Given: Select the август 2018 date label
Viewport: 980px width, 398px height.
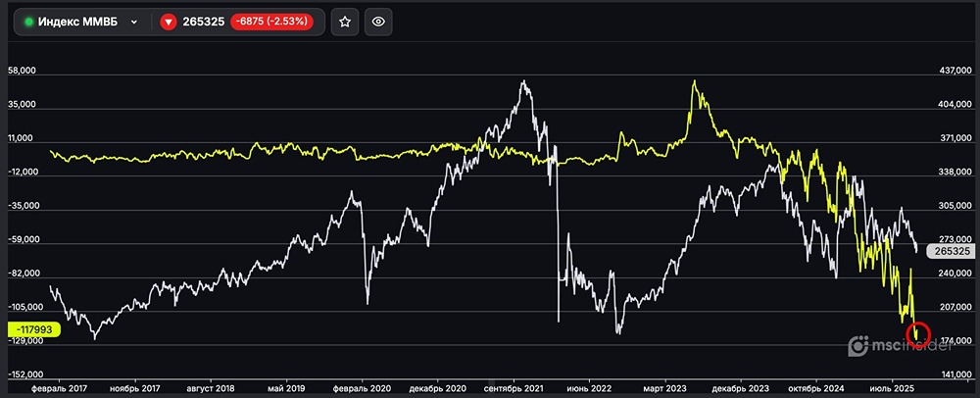Looking at the screenshot, I should 212,387.
